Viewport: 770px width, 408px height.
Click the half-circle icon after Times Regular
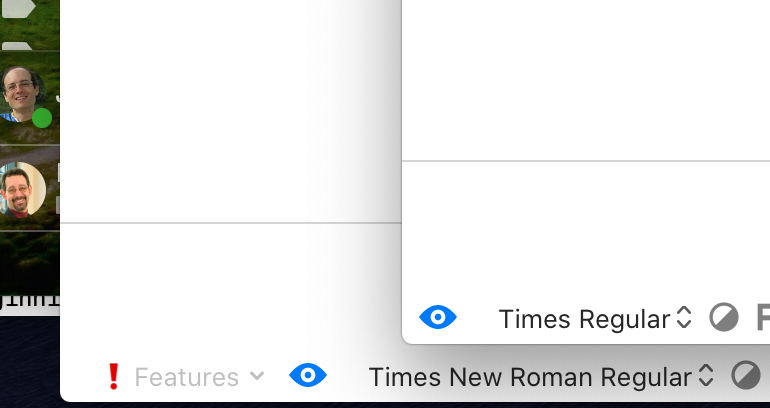point(724,318)
